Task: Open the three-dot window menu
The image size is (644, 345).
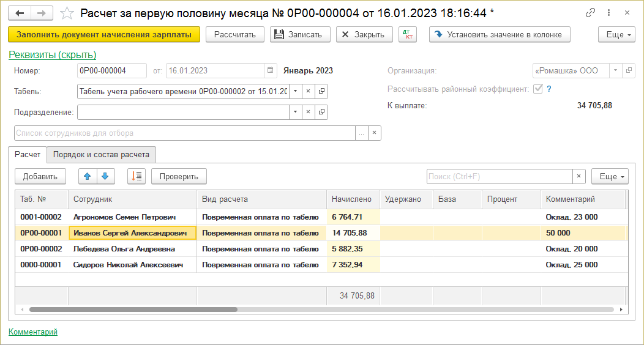Action: [608, 13]
